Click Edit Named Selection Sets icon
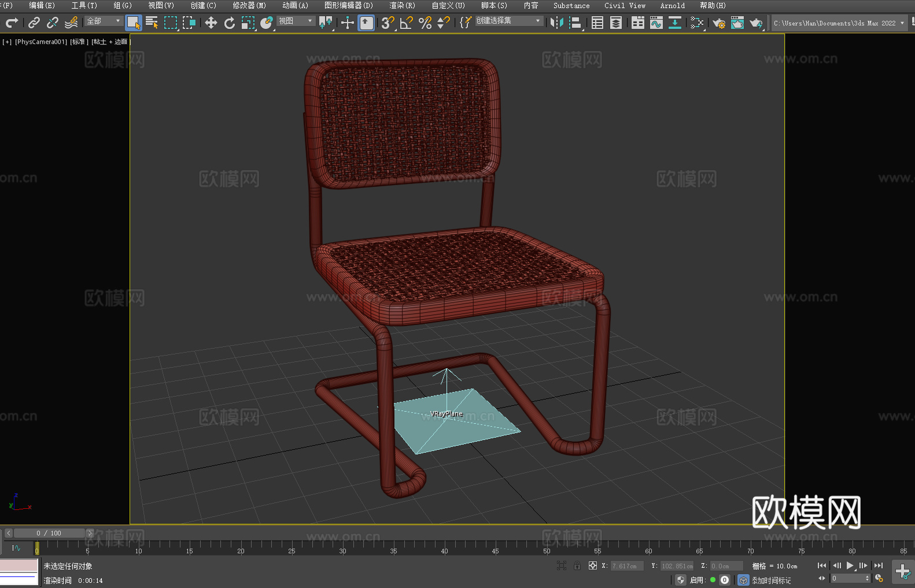Image resolution: width=915 pixels, height=588 pixels. coord(466,23)
